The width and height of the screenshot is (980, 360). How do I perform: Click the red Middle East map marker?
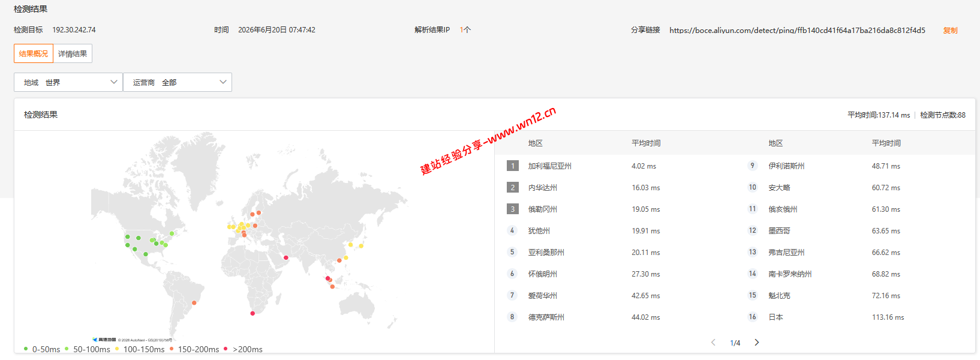[x=286, y=258]
